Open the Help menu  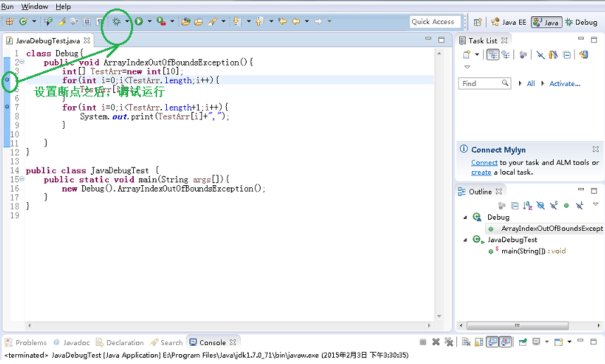click(63, 6)
